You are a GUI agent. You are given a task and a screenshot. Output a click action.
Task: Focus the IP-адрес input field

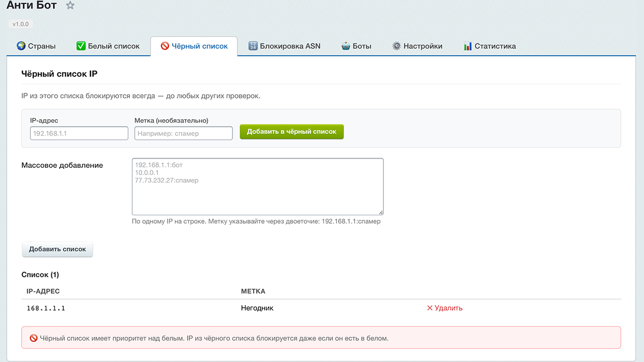[x=79, y=133]
